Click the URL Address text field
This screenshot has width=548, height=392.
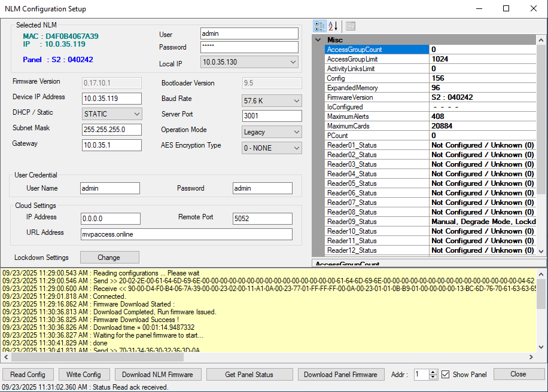(x=186, y=234)
